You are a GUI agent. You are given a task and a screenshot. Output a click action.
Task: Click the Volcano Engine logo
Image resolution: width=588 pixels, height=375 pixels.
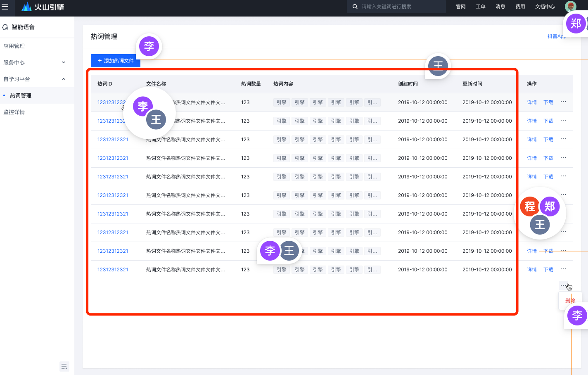(43, 7)
